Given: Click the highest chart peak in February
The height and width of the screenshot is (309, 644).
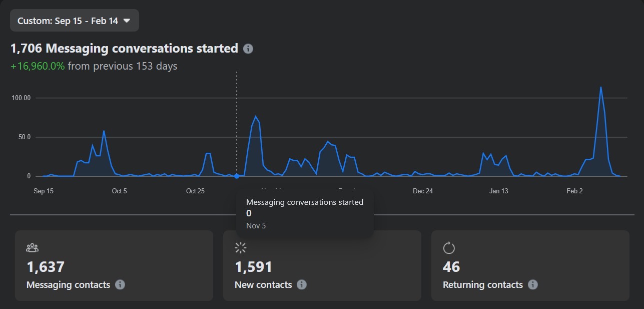Looking at the screenshot, I should (600, 88).
